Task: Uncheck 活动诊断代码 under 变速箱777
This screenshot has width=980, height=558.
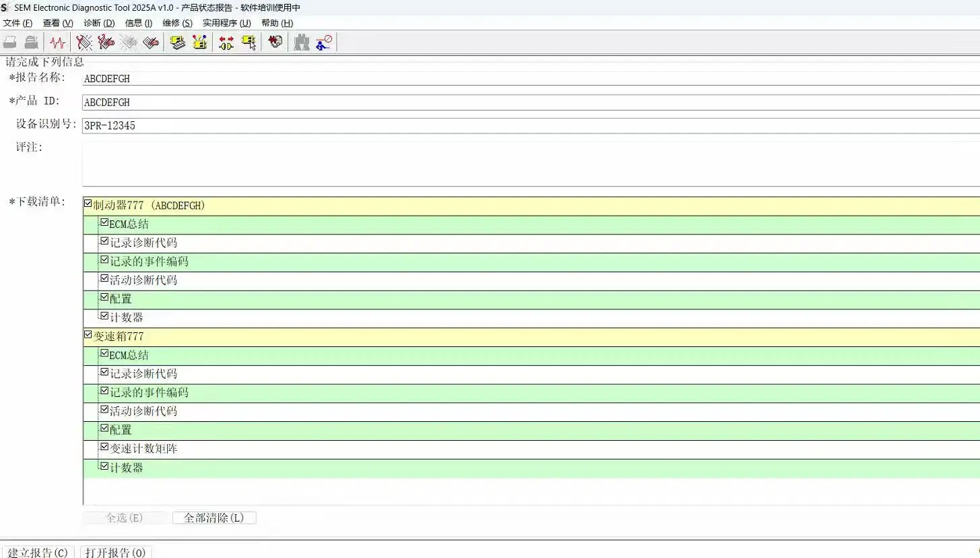Action: click(x=104, y=409)
